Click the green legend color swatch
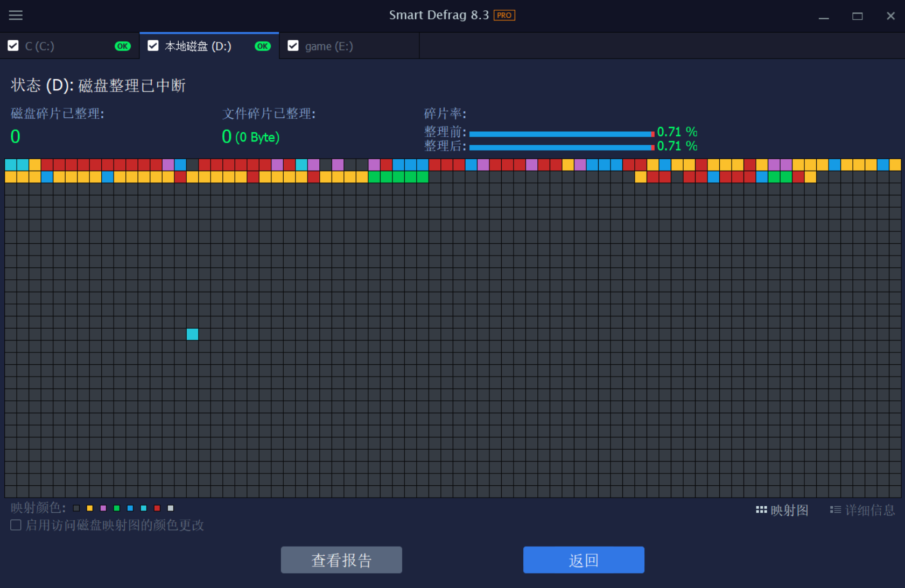Viewport: 905px width, 588px height. [117, 508]
